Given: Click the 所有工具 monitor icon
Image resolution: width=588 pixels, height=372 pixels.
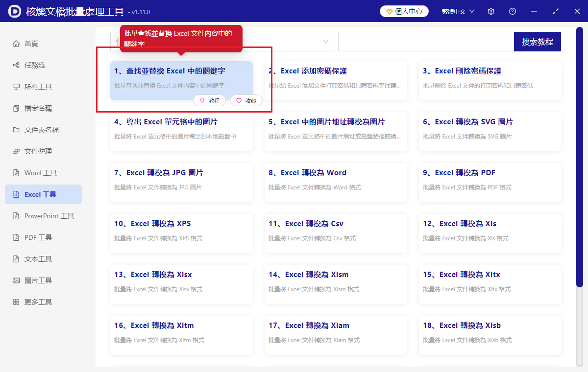Looking at the screenshot, I should [16, 87].
